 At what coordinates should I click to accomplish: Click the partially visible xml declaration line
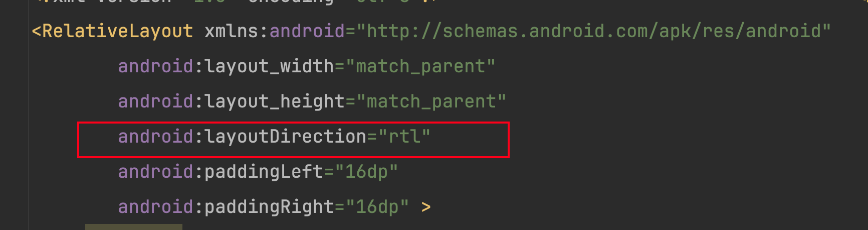(236, 2)
